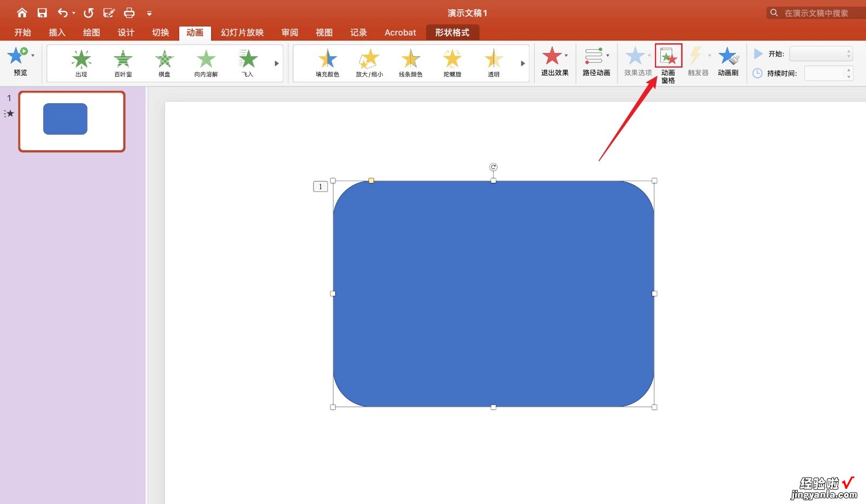Select the 记录 tab
Viewport: 866px width, 504px height.
[359, 32]
